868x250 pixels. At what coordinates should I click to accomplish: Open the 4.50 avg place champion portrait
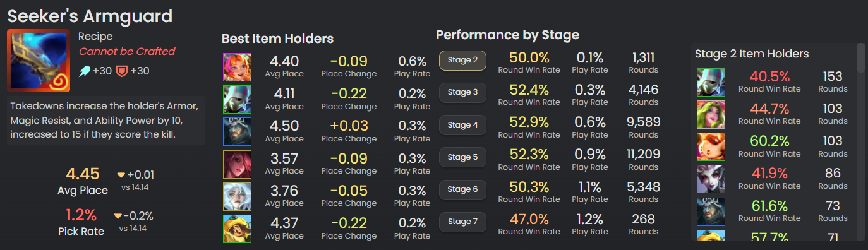pyautogui.click(x=237, y=132)
